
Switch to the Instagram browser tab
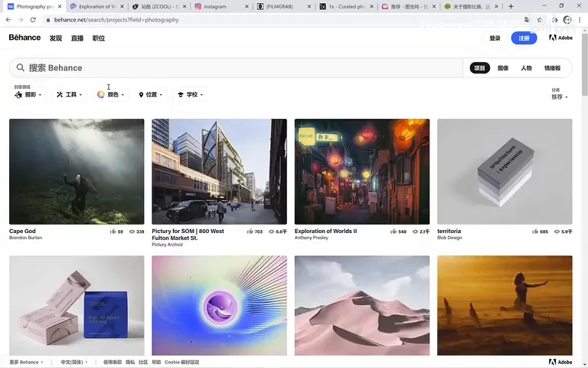(220, 6)
